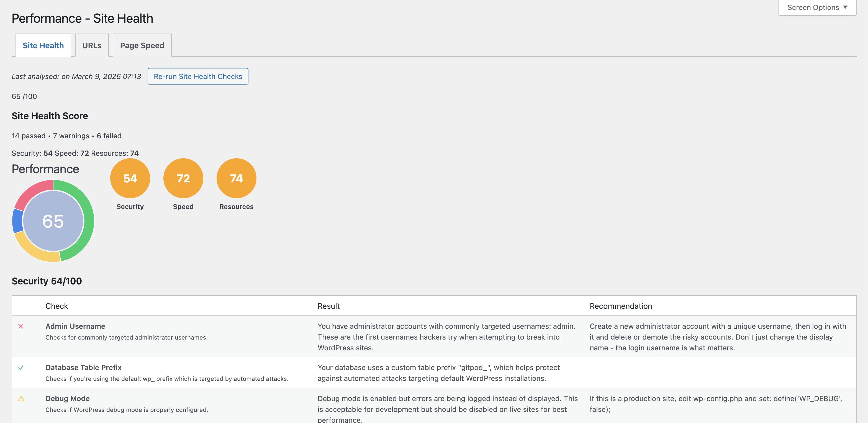
Task: Select the Admin Username check title
Action: 75,326
